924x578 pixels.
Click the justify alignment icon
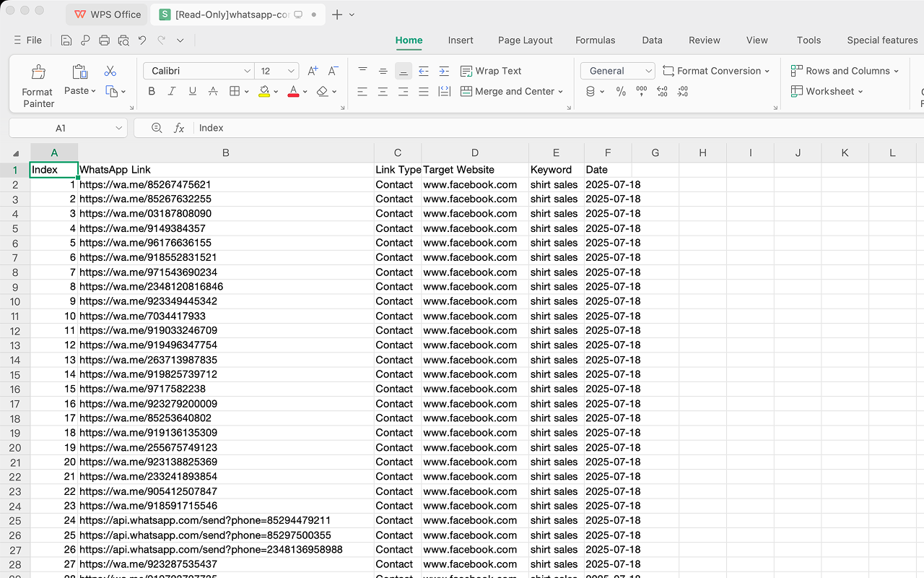[x=424, y=91]
